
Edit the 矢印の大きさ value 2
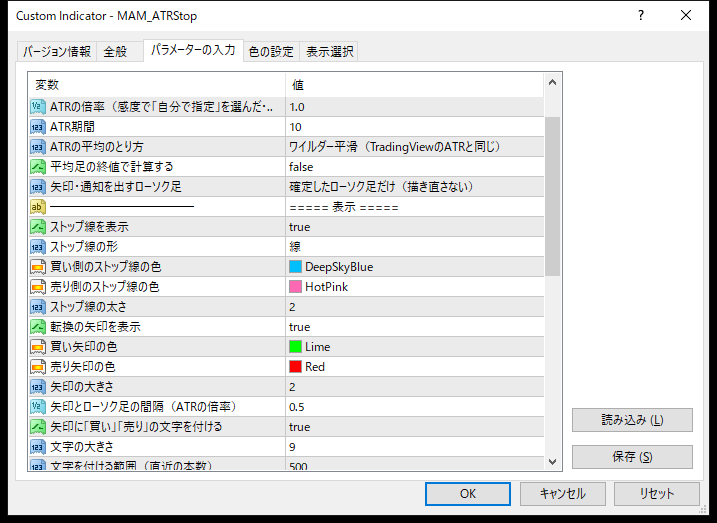(x=415, y=387)
